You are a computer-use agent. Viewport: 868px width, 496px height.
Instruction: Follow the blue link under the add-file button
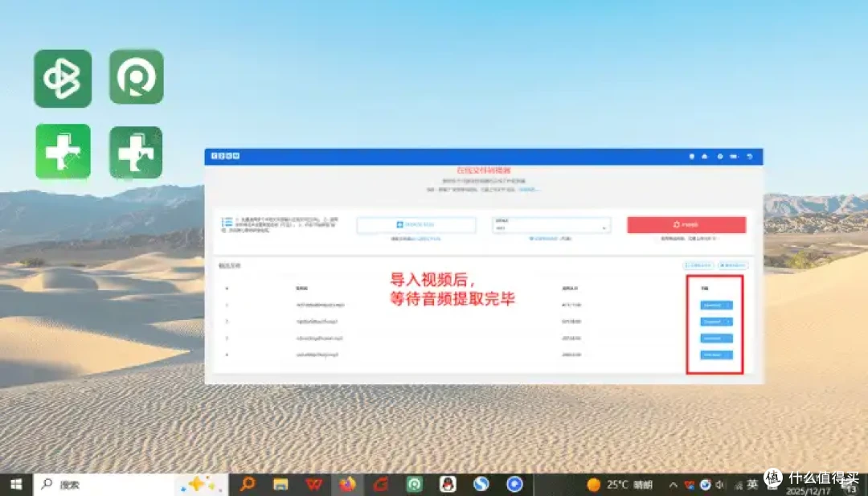[428, 239]
